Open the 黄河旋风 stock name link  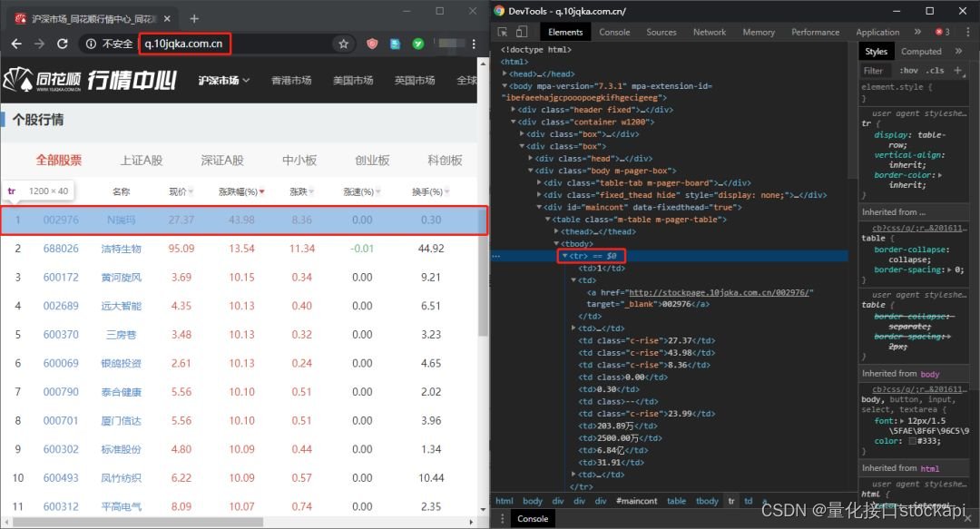point(122,277)
